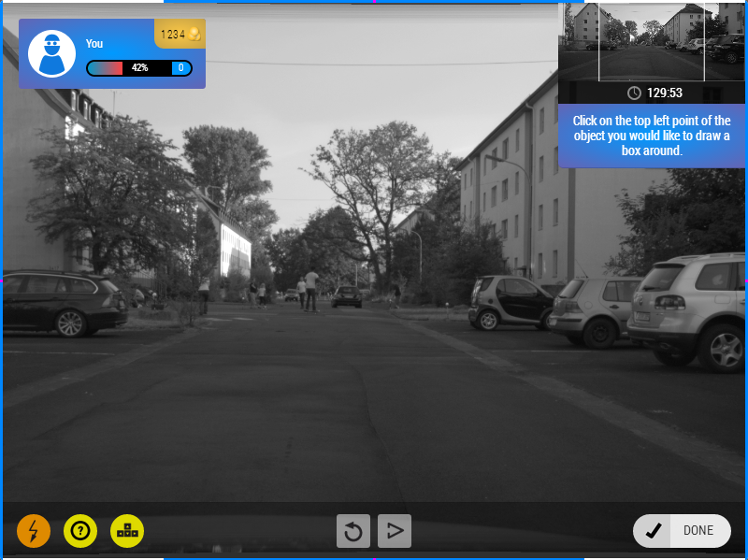Click the "You" player name label
The height and width of the screenshot is (560, 748).
[94, 43]
